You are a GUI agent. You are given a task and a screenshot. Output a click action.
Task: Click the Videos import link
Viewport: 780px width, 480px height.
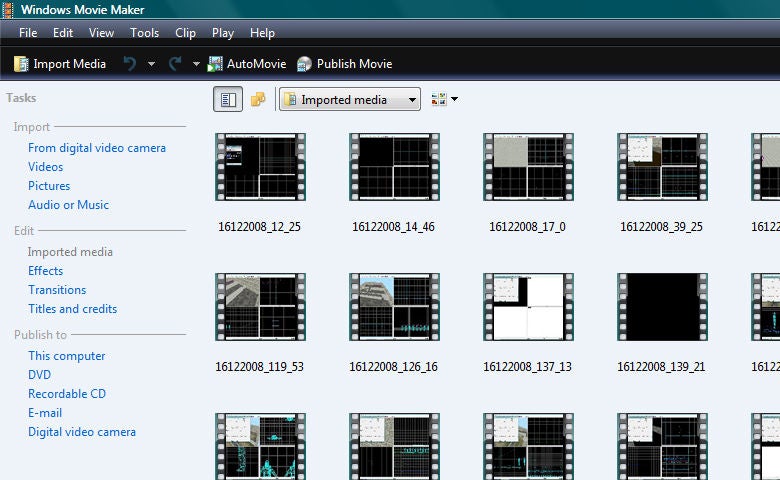pos(45,167)
